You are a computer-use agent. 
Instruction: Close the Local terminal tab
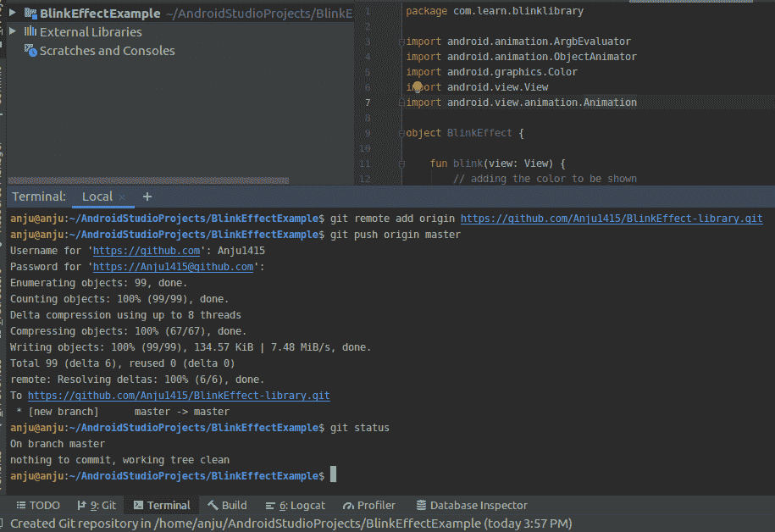click(x=122, y=197)
